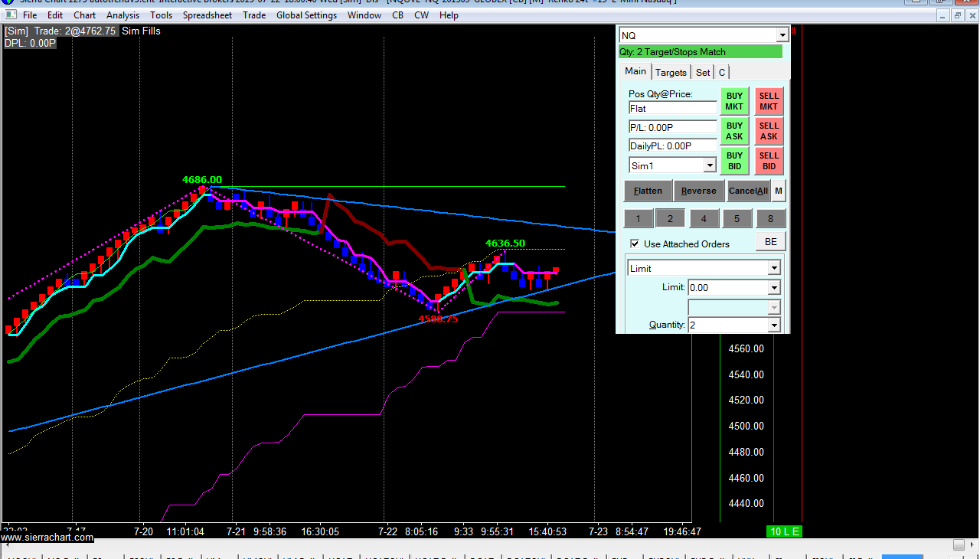Click the DailyPL: 0.00P field
Screen dimensions: 980x559
click(x=672, y=145)
